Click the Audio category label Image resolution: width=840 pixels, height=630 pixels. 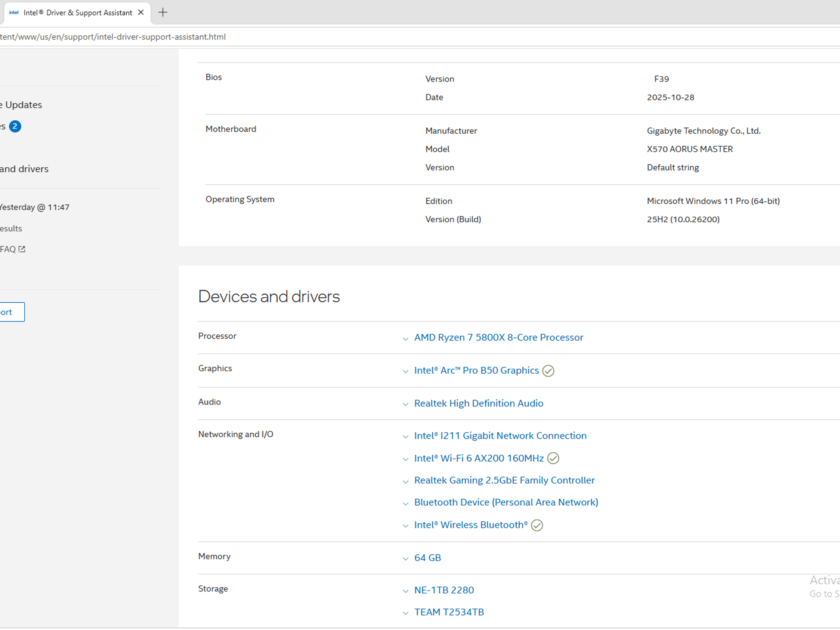coord(210,402)
